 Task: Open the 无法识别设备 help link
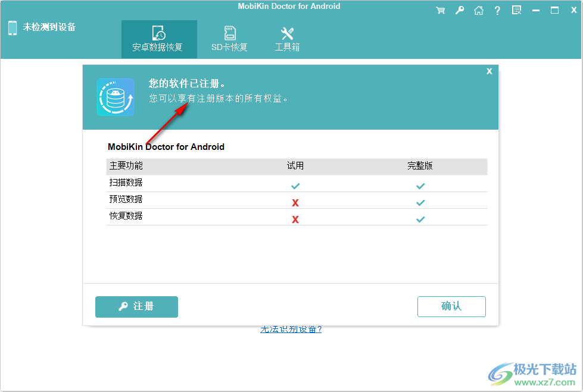290,328
